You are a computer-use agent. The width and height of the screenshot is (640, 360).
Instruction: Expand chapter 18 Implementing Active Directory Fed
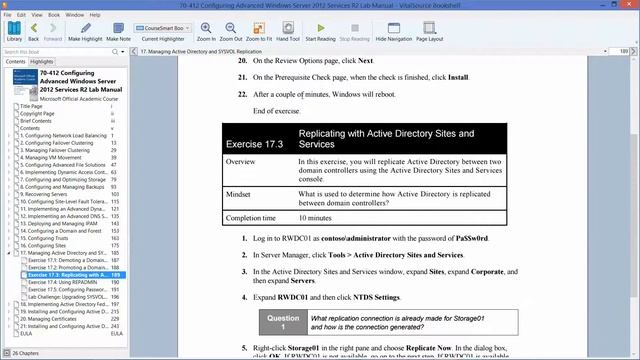coord(9,304)
